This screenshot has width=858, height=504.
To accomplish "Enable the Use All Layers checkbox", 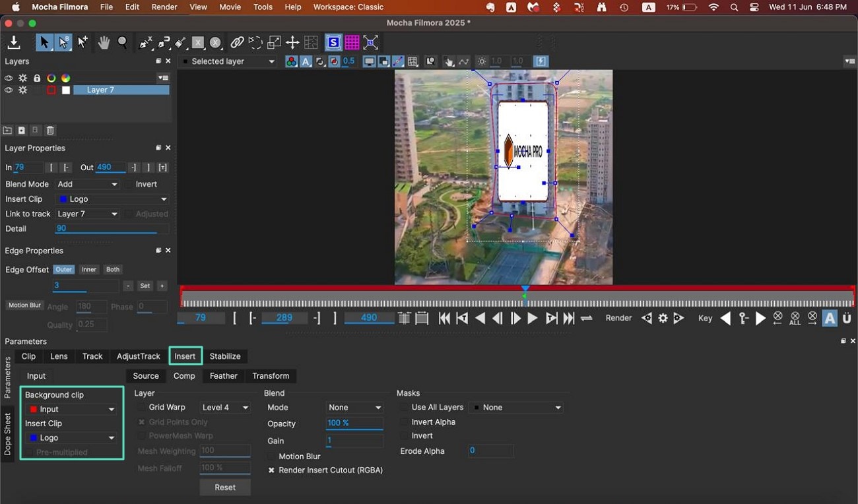I will pyautogui.click(x=404, y=408).
